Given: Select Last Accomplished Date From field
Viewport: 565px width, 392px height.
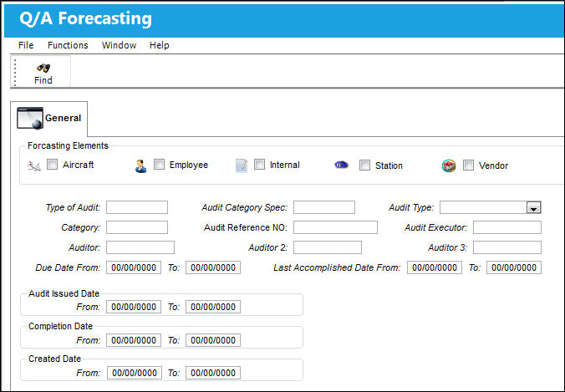Looking at the screenshot, I should pos(435,267).
